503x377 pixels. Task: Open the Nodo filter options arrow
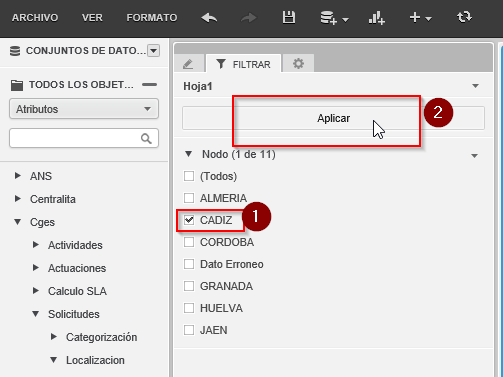(474, 156)
